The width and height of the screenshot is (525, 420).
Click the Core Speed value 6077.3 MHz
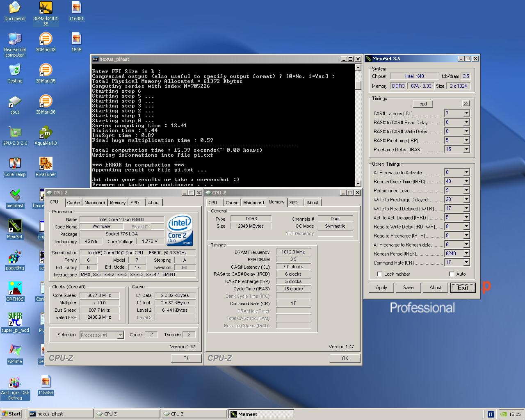[99, 295]
